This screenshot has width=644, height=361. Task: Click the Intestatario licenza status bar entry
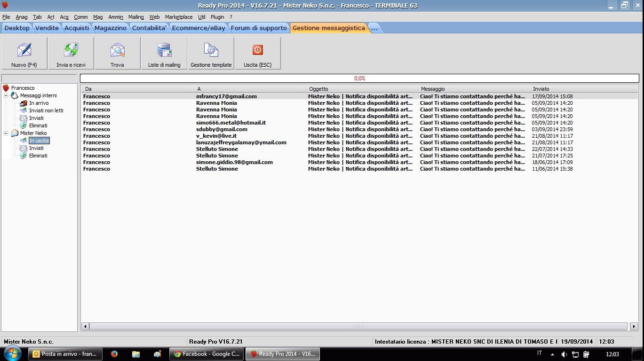[466, 342]
